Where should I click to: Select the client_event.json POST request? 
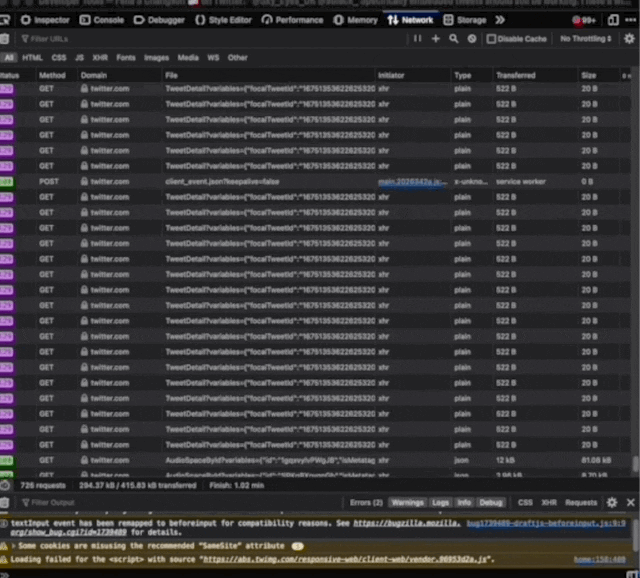pos(315,182)
